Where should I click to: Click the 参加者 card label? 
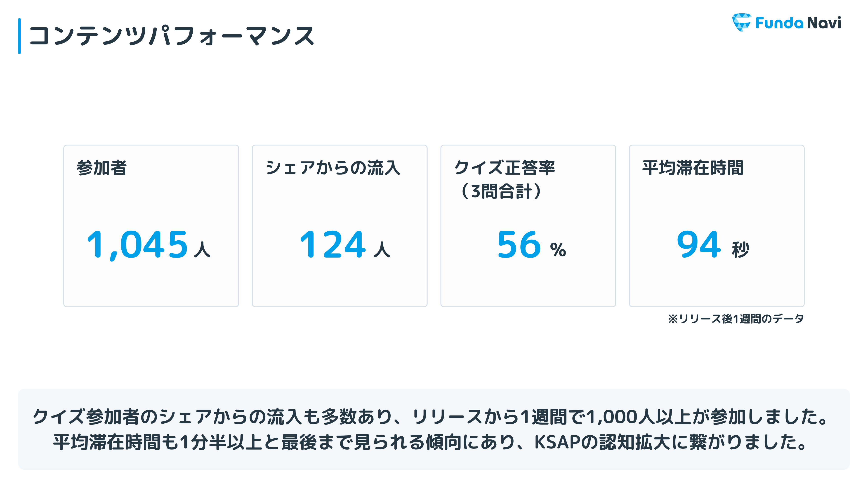coord(101,168)
